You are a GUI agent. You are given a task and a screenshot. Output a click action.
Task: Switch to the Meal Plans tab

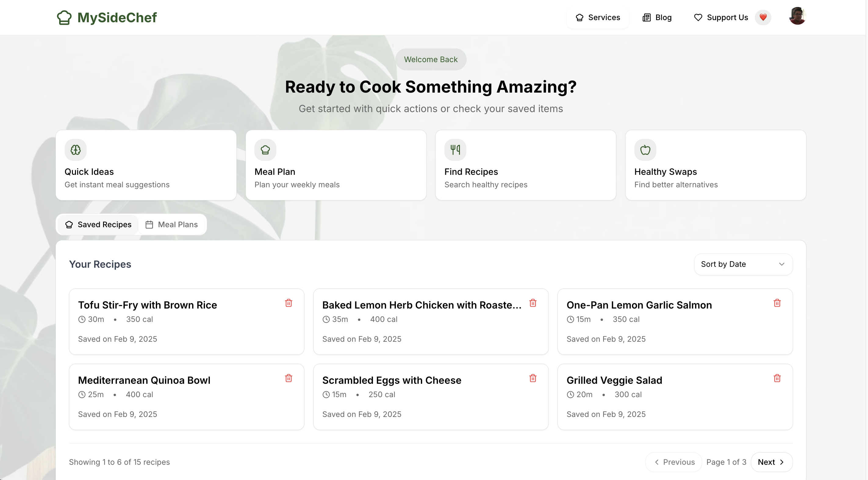coord(172,224)
